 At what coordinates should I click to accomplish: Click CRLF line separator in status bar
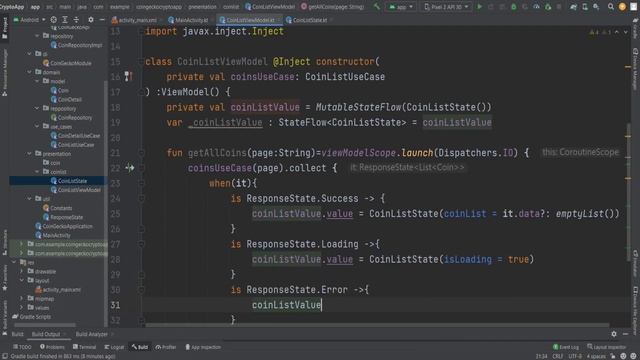(558, 356)
